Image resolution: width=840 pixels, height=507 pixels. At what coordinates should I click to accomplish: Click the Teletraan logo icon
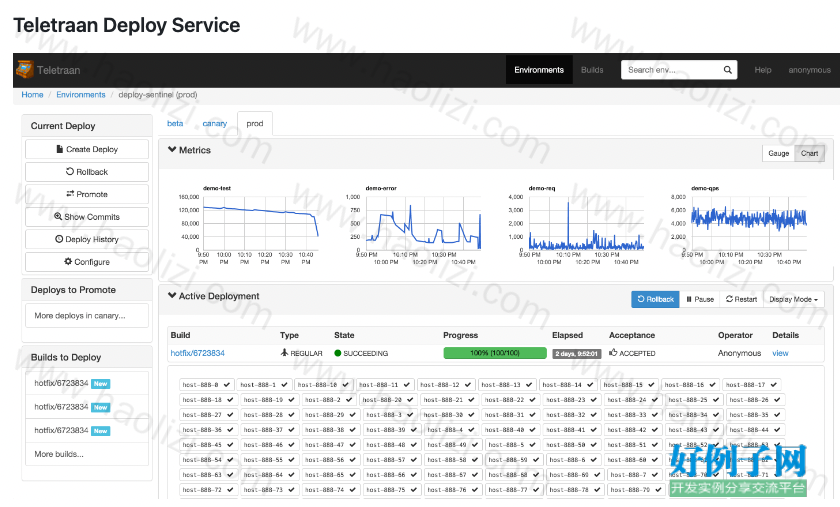click(x=25, y=70)
